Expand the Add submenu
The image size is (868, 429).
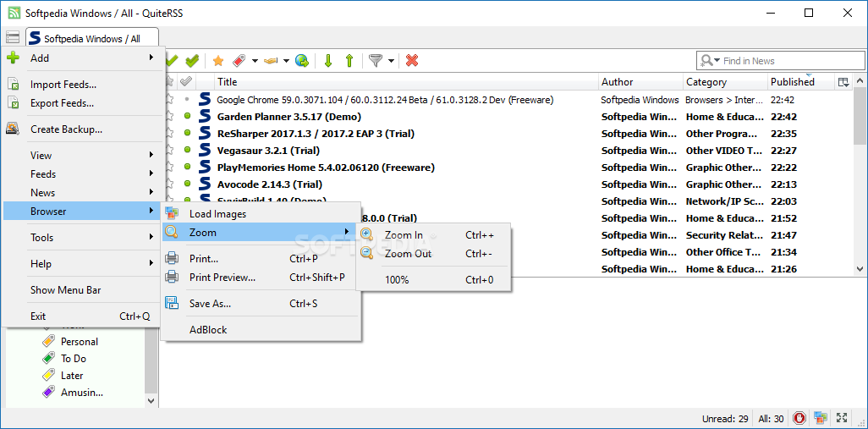click(x=151, y=58)
